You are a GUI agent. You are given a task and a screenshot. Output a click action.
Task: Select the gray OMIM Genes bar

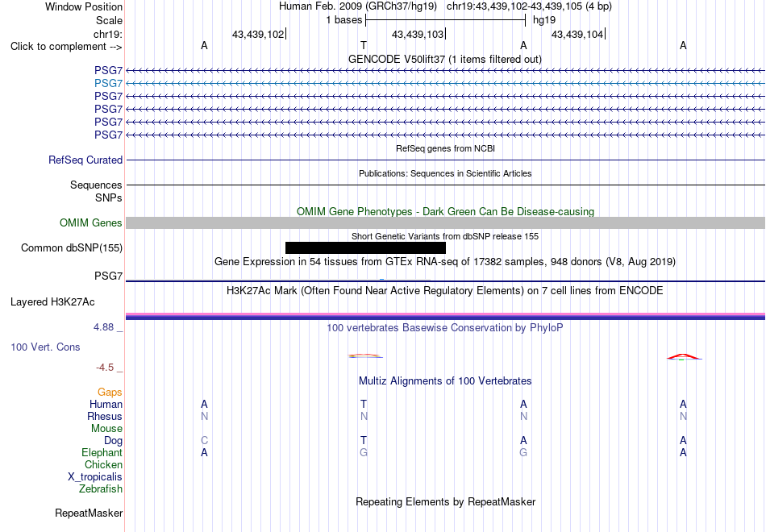point(445,222)
